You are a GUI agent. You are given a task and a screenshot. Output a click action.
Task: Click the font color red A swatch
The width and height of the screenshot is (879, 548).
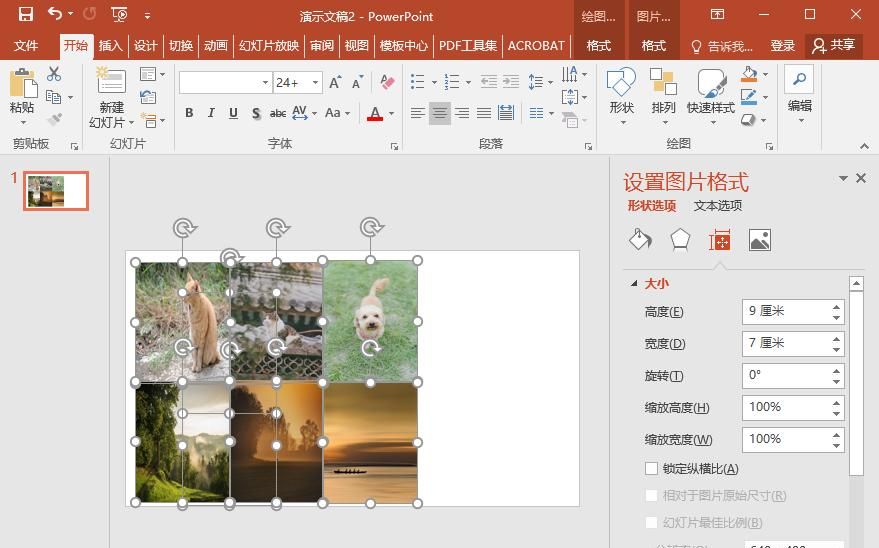[375, 114]
